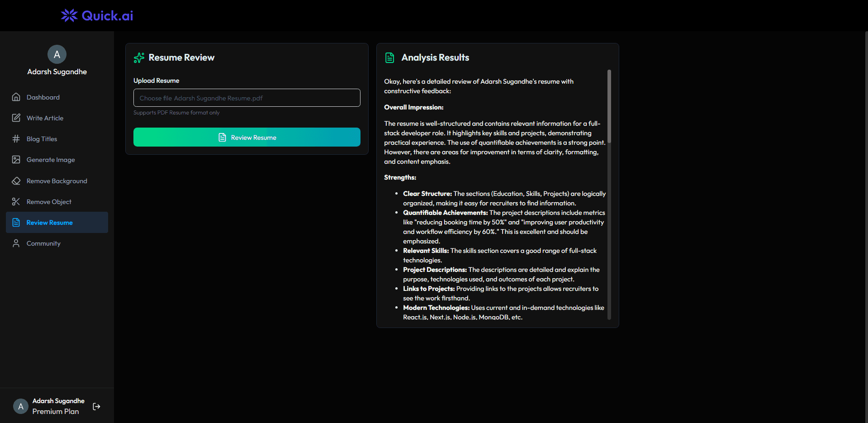Click the Resume Review sparkle icon
868x423 pixels.
tap(139, 57)
